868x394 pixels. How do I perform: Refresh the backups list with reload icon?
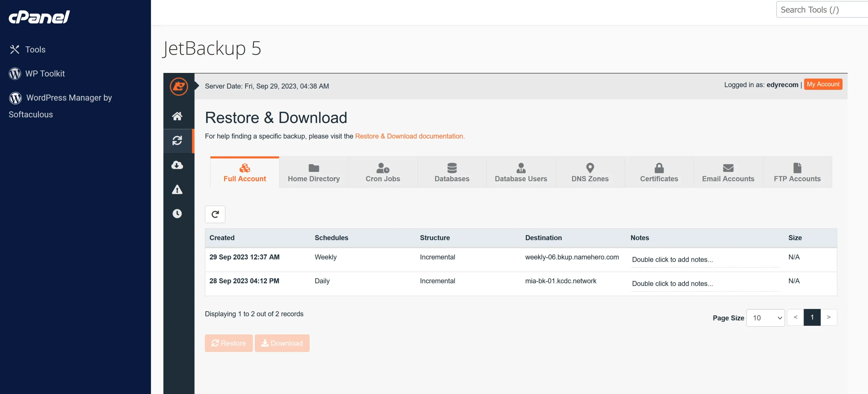coord(215,214)
